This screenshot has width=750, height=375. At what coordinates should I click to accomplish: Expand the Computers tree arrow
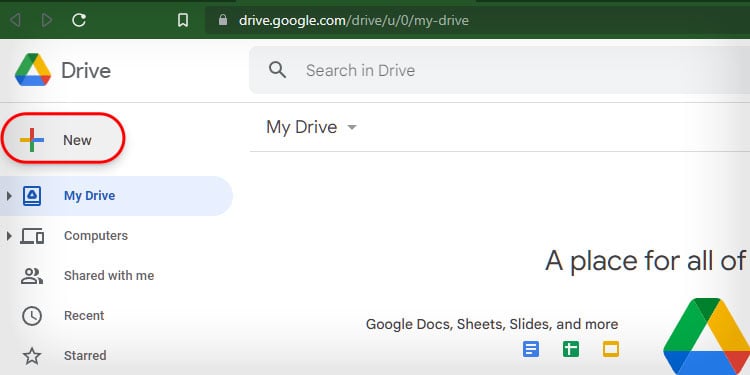(x=9, y=236)
